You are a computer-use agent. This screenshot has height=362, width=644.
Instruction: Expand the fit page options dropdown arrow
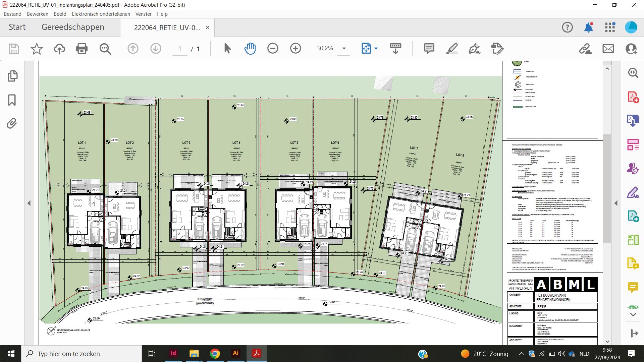pos(376,49)
